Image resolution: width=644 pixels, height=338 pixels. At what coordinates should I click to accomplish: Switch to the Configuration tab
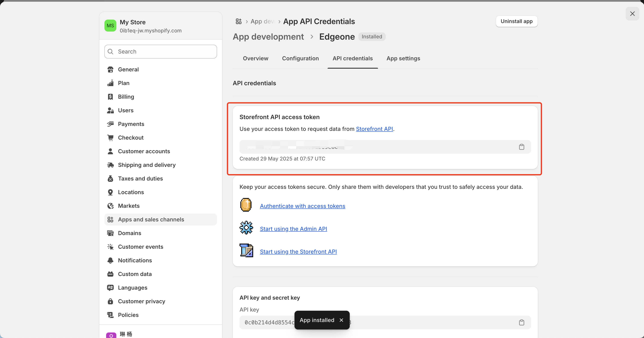coord(300,58)
